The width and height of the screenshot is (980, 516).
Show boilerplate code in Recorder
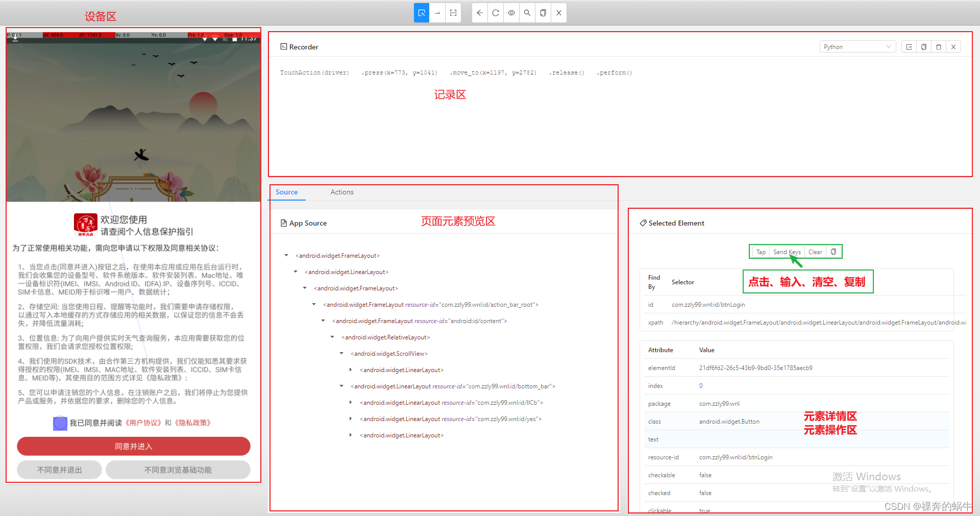(909, 46)
